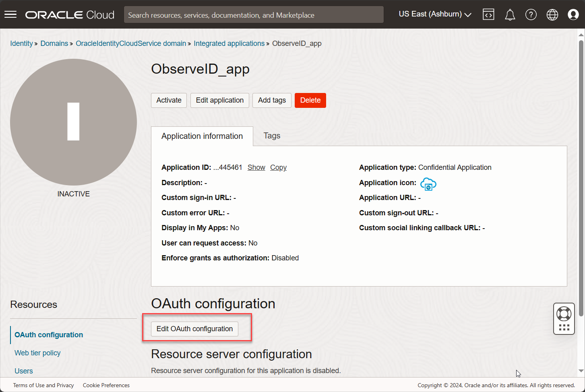Open help via question mark icon

point(531,14)
